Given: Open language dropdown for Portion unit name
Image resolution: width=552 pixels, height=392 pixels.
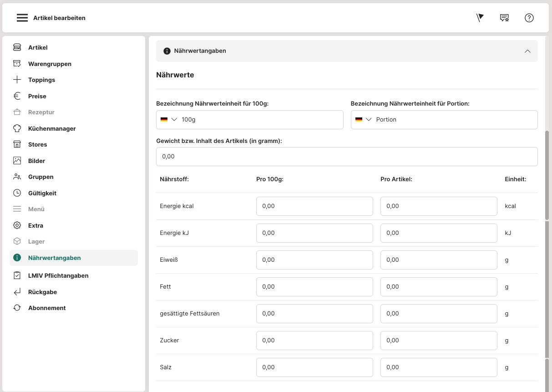Looking at the screenshot, I should click(364, 119).
